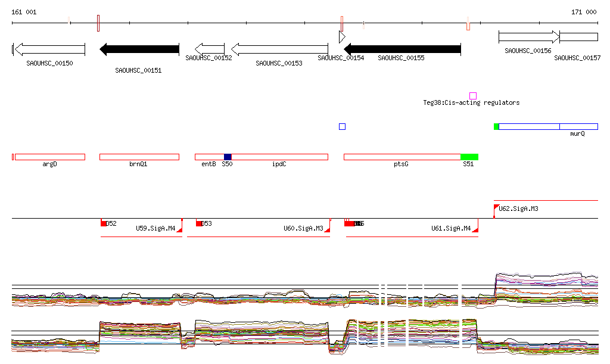Click the magenta Teg38 regulator square
Image resolution: width=610 pixels, height=364 pixels.
coord(473,96)
